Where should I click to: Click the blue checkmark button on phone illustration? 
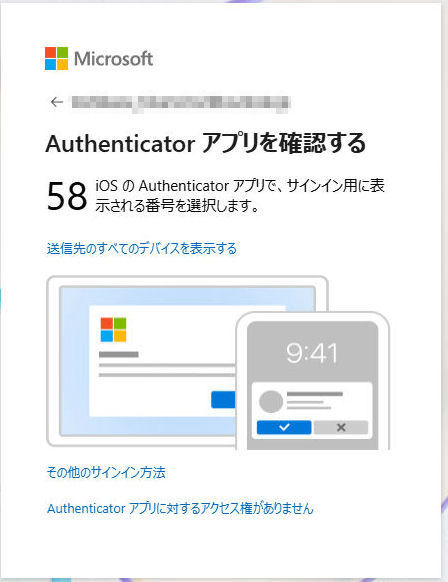pos(284,427)
